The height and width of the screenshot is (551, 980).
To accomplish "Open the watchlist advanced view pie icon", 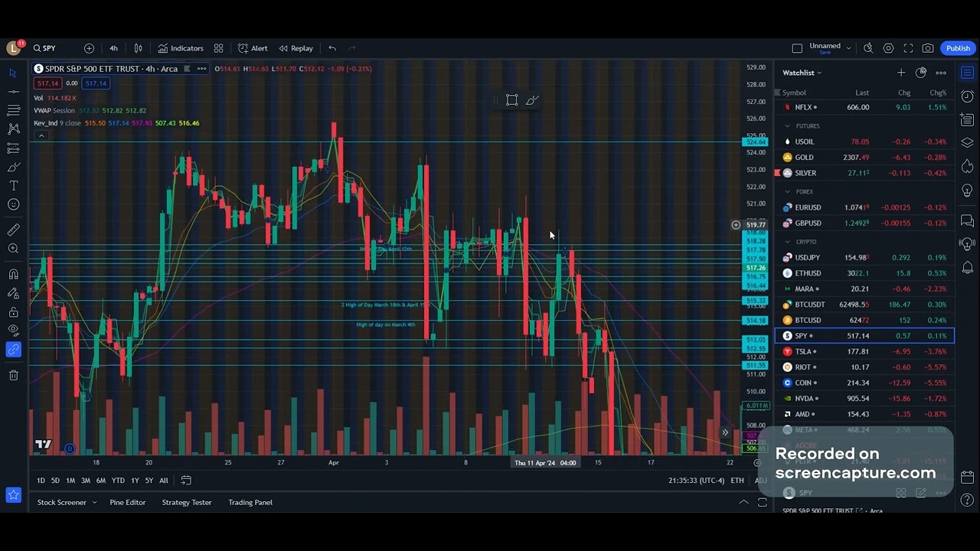I will (x=921, y=73).
